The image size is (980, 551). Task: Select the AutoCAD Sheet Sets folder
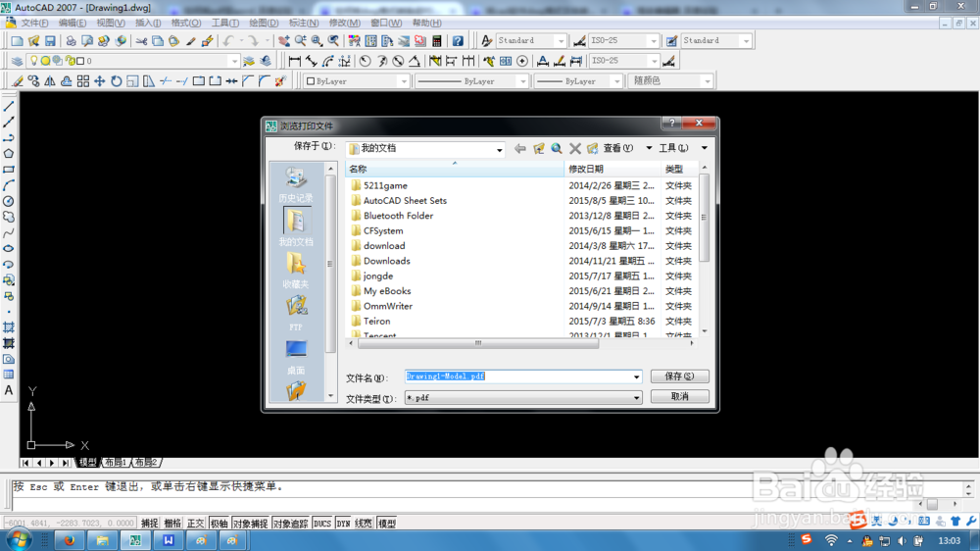405,201
